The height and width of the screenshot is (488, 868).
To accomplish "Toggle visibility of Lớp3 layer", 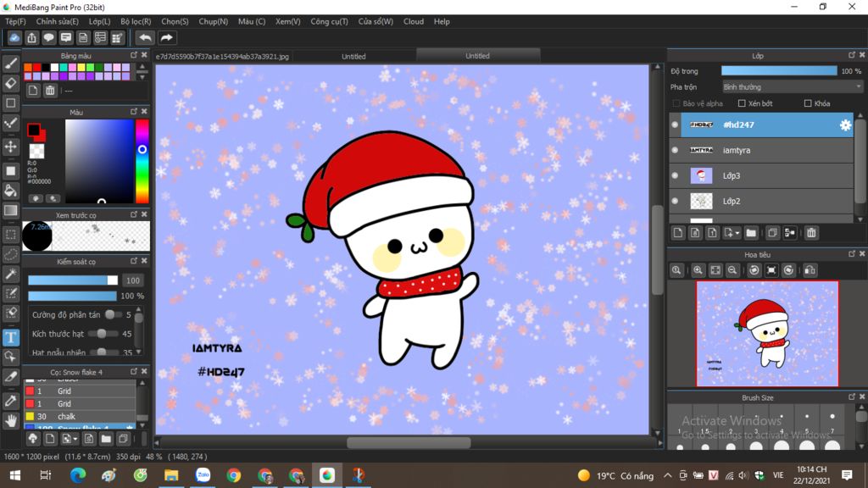I will point(675,175).
